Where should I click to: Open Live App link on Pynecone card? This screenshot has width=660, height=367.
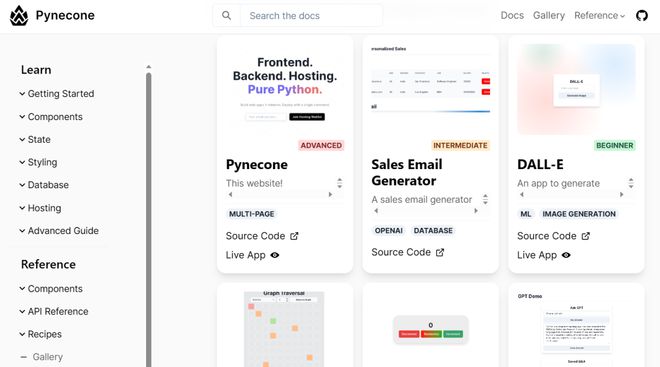(x=252, y=255)
